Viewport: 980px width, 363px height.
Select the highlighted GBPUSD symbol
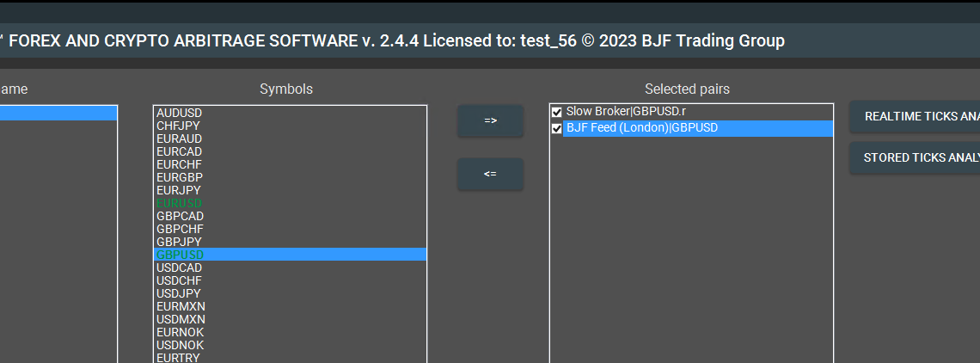[x=180, y=255]
